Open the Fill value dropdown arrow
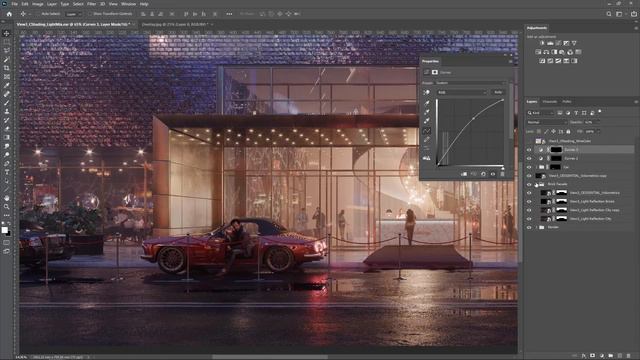The height and width of the screenshot is (360, 640). 598,131
